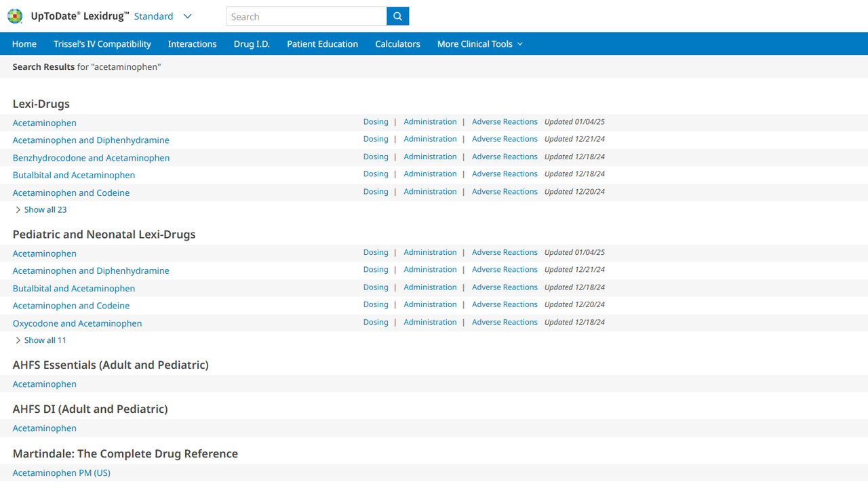Type in the Search input field
The image size is (868, 488).
[306, 16]
